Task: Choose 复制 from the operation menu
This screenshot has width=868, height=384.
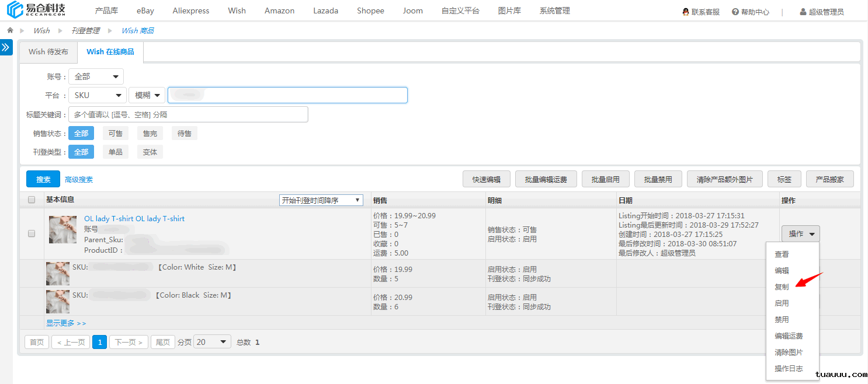Action: pyautogui.click(x=782, y=287)
